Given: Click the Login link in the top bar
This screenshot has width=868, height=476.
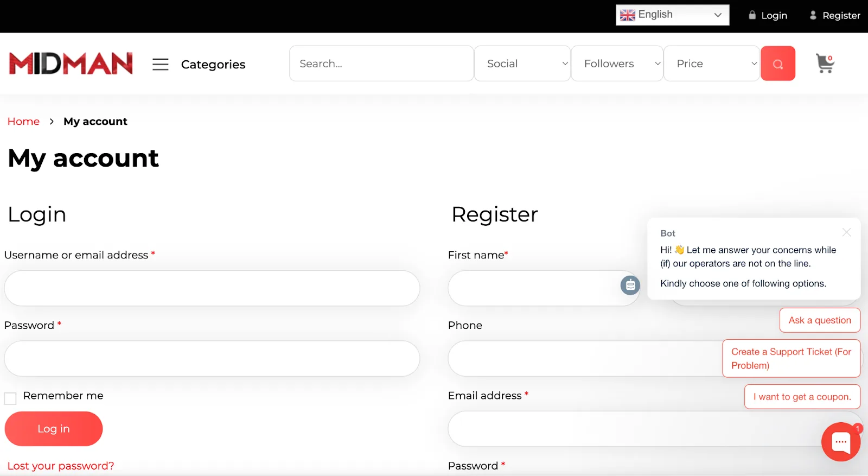Looking at the screenshot, I should (x=768, y=15).
